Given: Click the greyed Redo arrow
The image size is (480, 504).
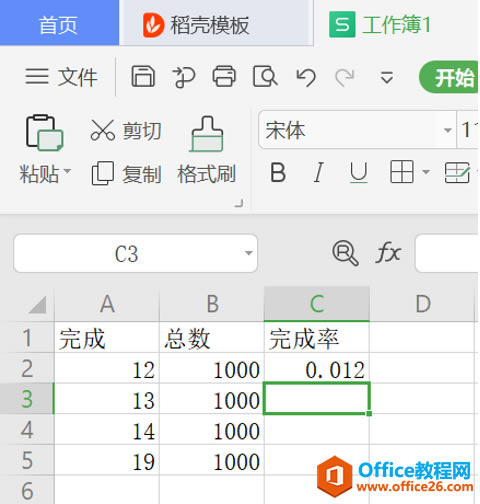Looking at the screenshot, I should (x=344, y=77).
